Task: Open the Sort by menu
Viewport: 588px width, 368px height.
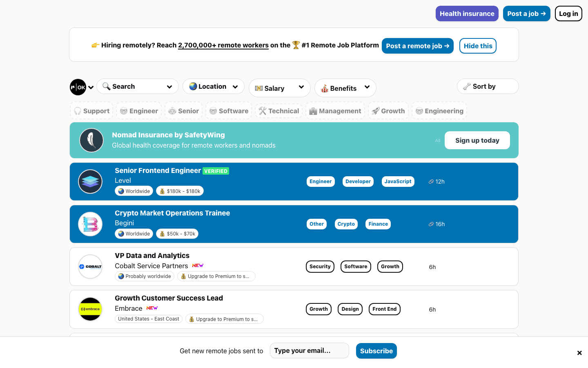Action: pos(488,87)
